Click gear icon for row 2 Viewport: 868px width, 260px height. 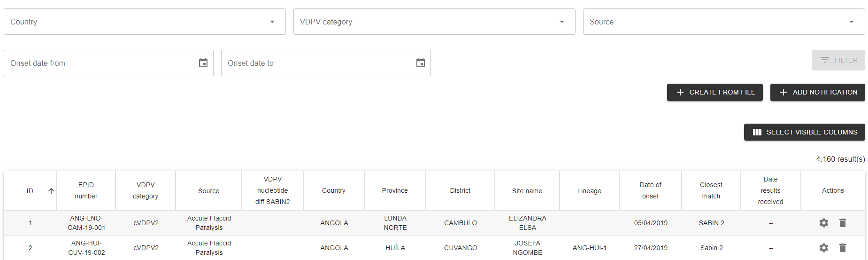pos(823,248)
